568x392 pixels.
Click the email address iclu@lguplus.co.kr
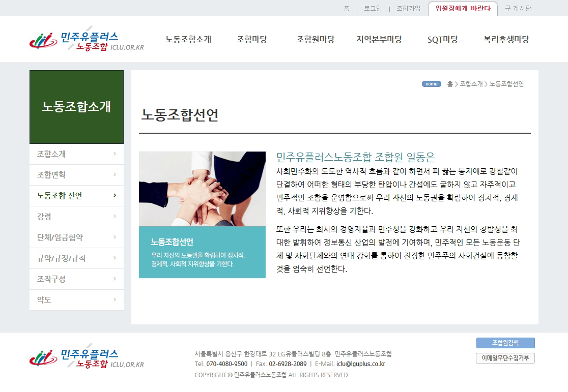(x=361, y=364)
